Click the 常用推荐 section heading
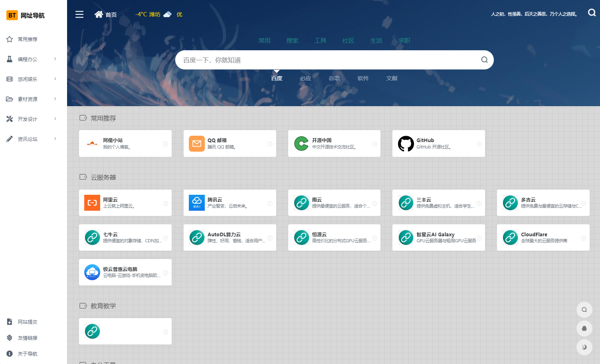 point(103,118)
